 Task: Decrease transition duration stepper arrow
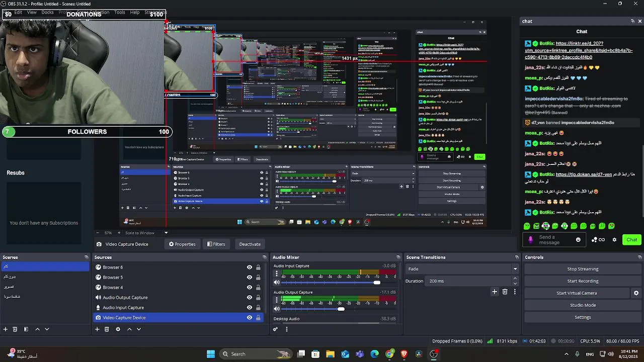(x=515, y=283)
